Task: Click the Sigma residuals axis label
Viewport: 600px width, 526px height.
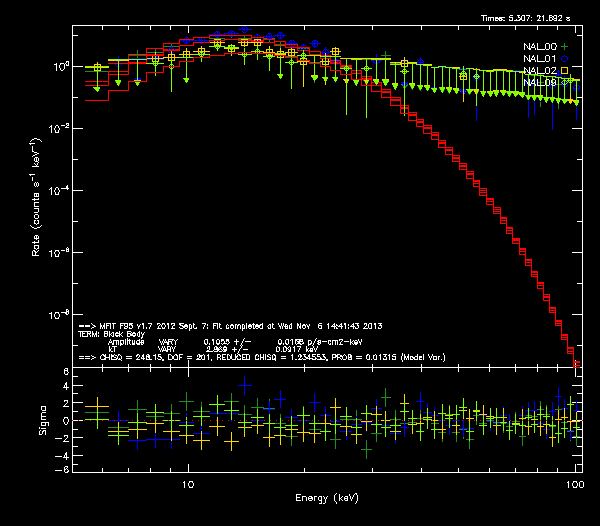Action: pos(42,421)
